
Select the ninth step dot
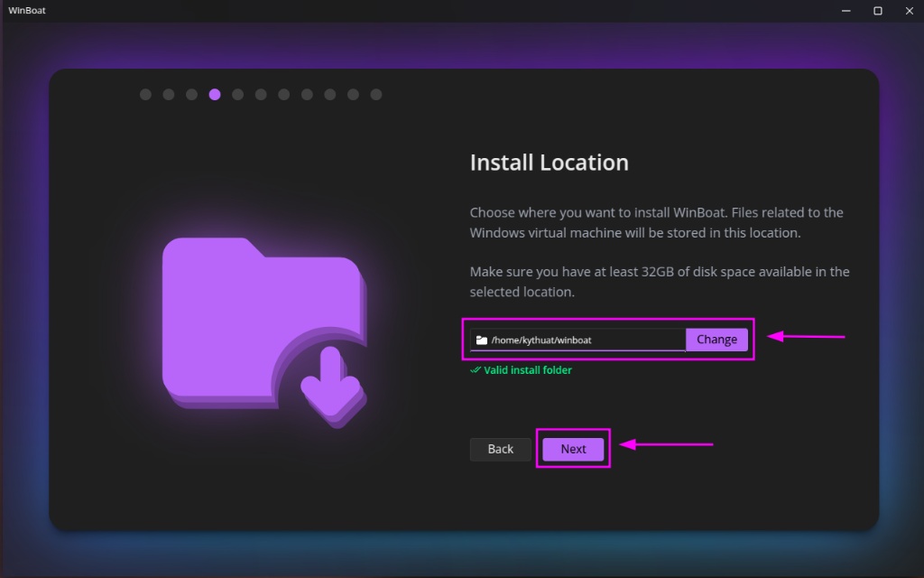point(329,94)
